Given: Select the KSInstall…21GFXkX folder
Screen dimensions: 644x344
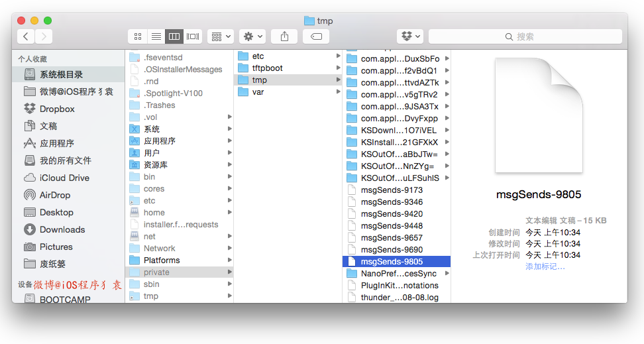Looking at the screenshot, I should pos(396,143).
